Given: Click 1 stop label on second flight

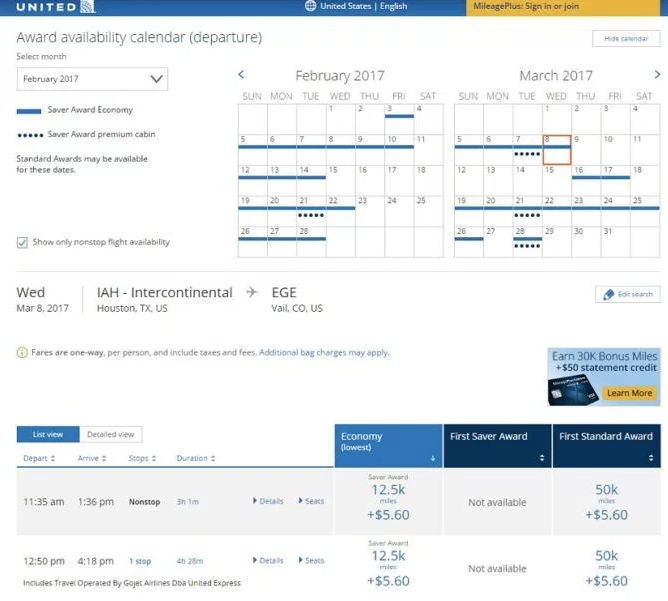Looking at the screenshot, I should coord(140,561).
